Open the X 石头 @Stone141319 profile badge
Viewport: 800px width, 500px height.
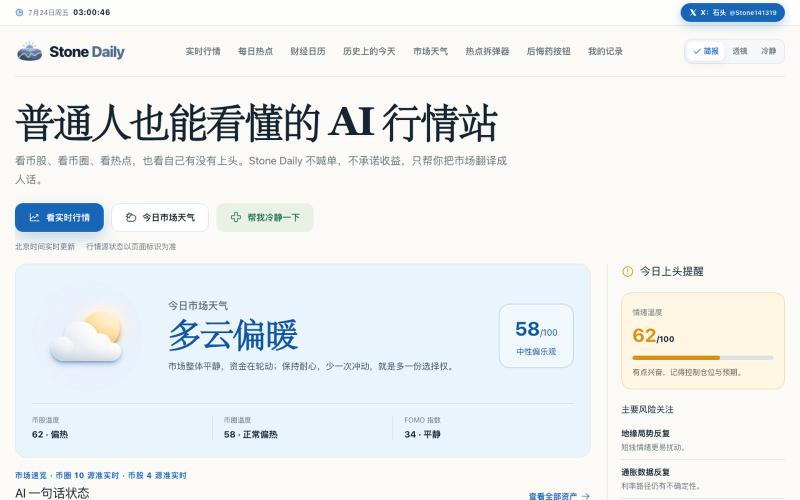(732, 12)
